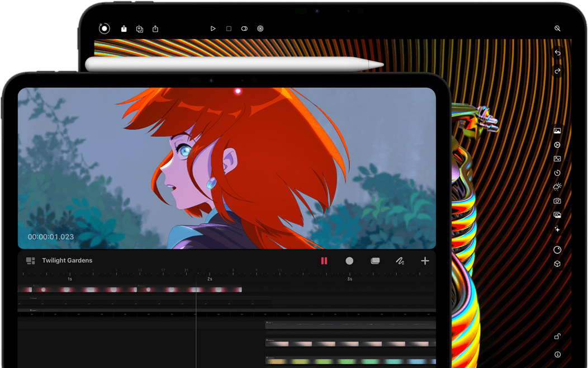Open the picture graph icon in sidebar
This screenshot has height=368, width=588.
[557, 159]
